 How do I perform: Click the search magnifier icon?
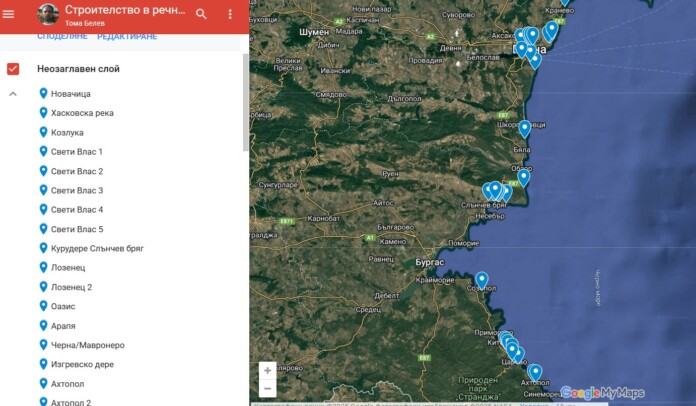202,14
